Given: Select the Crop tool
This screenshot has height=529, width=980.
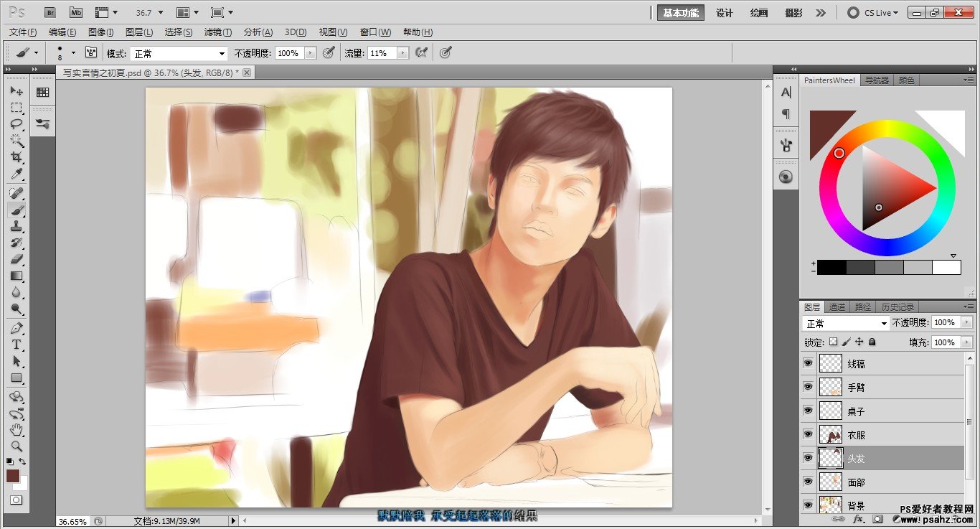Looking at the screenshot, I should [17, 157].
